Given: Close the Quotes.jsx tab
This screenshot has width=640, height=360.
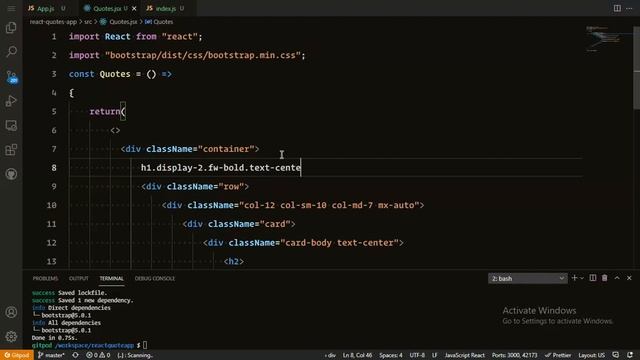Looking at the screenshot, I should [134, 9].
